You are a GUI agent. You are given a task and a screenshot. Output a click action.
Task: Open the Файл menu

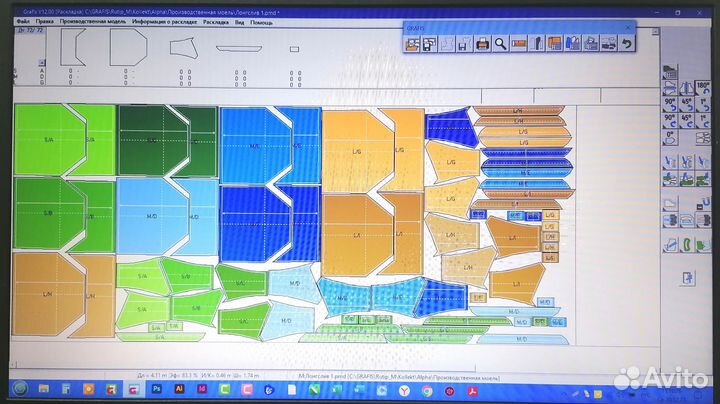point(22,21)
